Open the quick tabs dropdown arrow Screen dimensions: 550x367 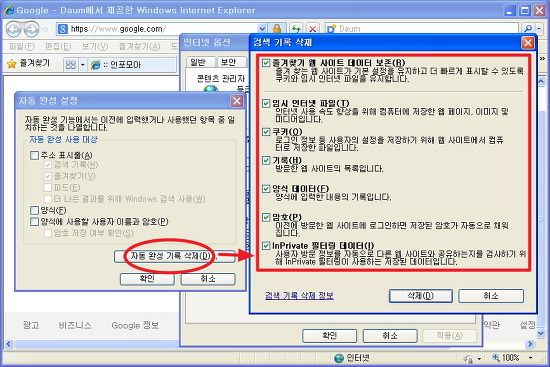pos(83,65)
